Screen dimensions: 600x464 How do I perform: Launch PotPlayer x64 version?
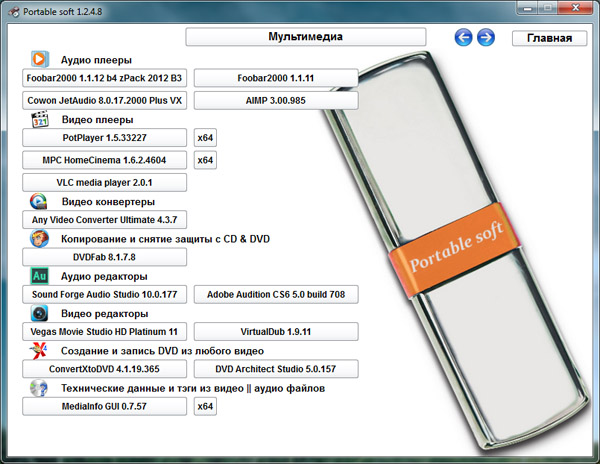click(x=205, y=138)
